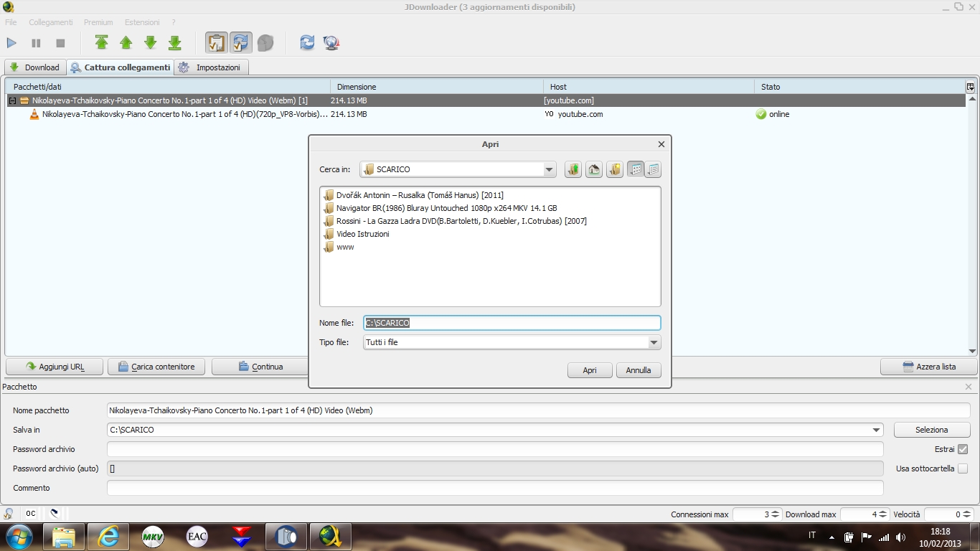Screen dimensions: 980x551
Task: Click the greyed-out premium toolbar icon
Action: pyautogui.click(x=265, y=43)
